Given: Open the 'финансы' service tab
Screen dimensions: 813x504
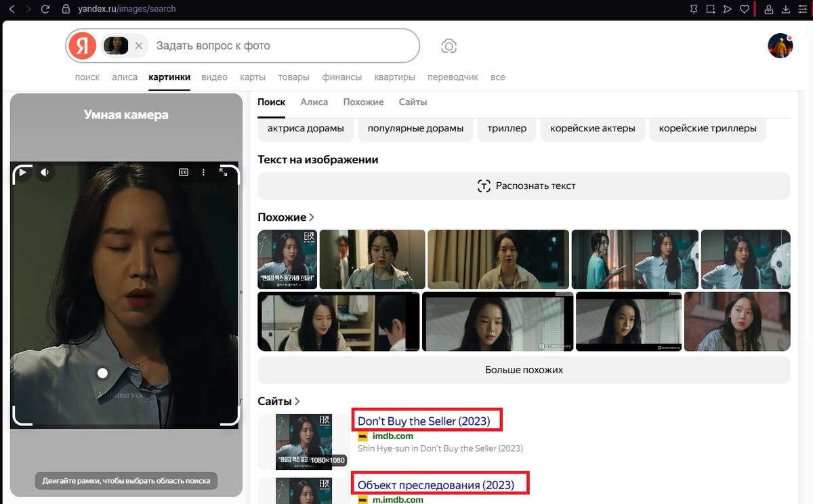Looking at the screenshot, I should (342, 77).
